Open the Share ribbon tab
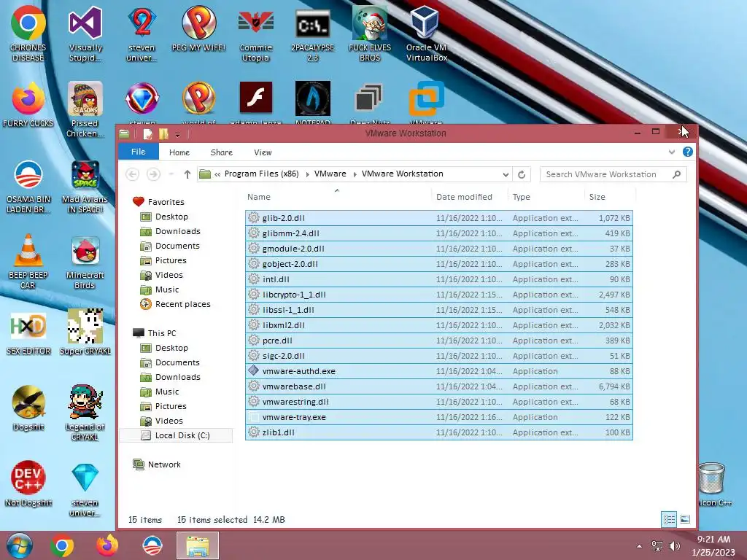Viewport: 747px width, 560px height. 222,152
